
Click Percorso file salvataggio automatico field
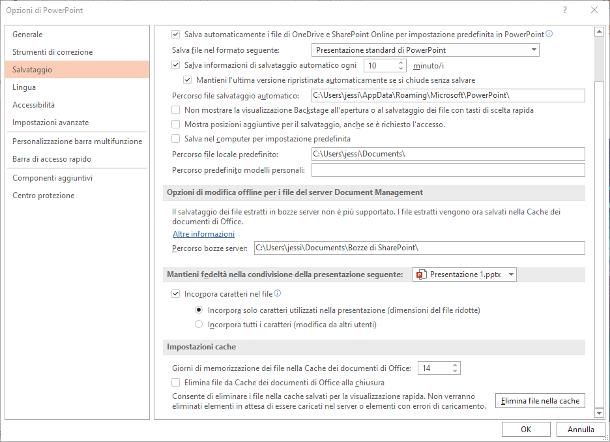pyautogui.click(x=448, y=95)
